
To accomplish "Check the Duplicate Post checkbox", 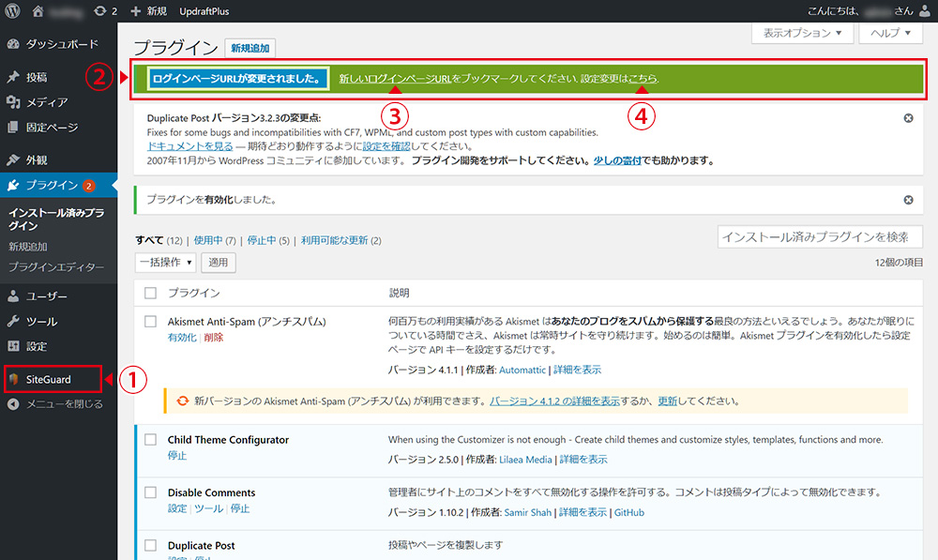I will pos(151,546).
